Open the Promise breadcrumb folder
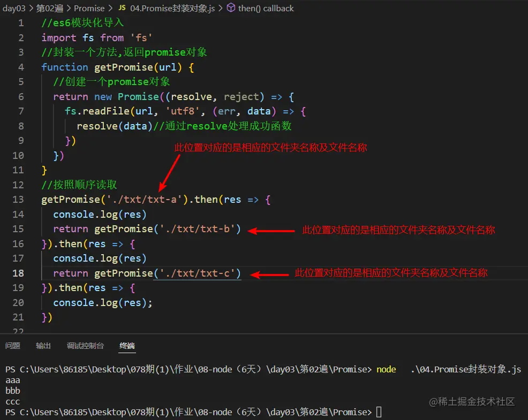Viewport: 528px width, 420px height. [x=89, y=8]
